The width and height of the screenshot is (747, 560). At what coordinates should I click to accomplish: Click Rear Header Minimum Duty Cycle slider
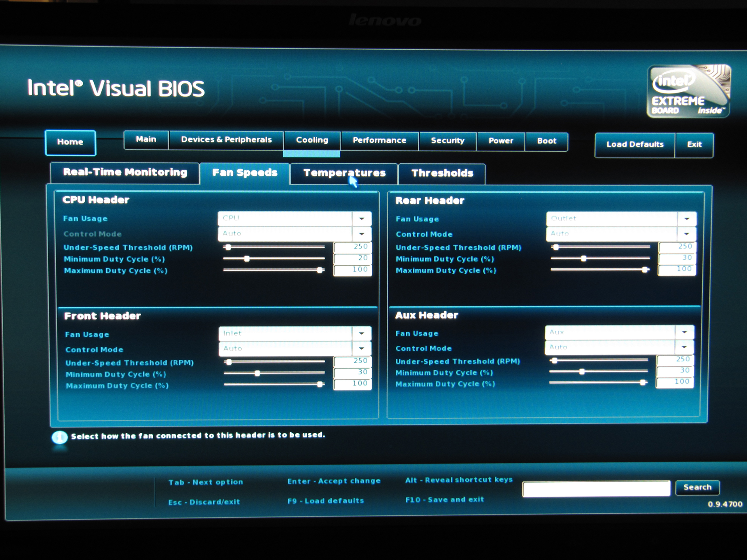coord(600,258)
